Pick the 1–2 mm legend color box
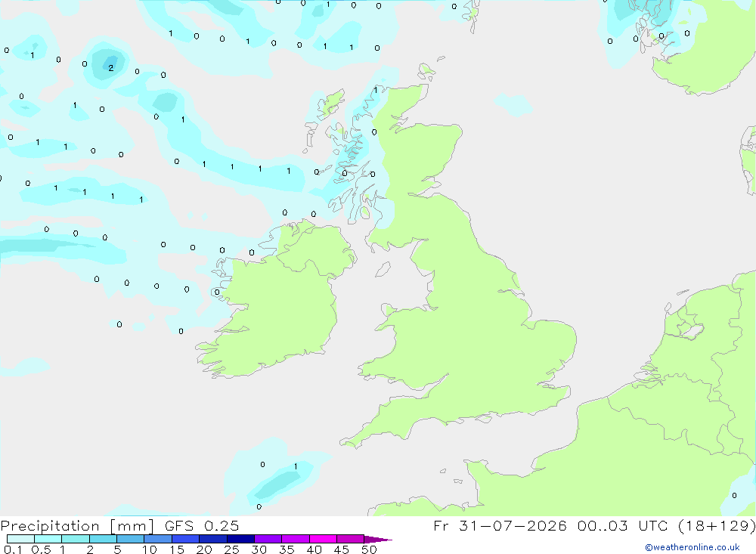756x554 pixels. tap(76, 539)
